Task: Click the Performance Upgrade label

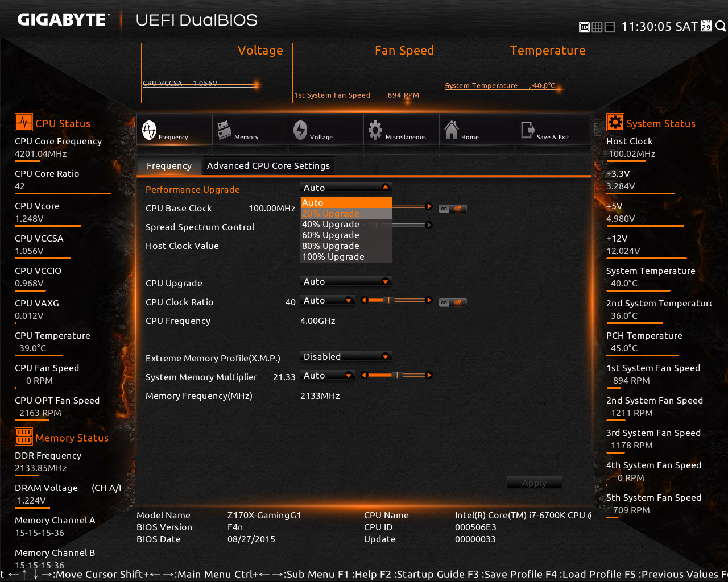Action: point(192,189)
